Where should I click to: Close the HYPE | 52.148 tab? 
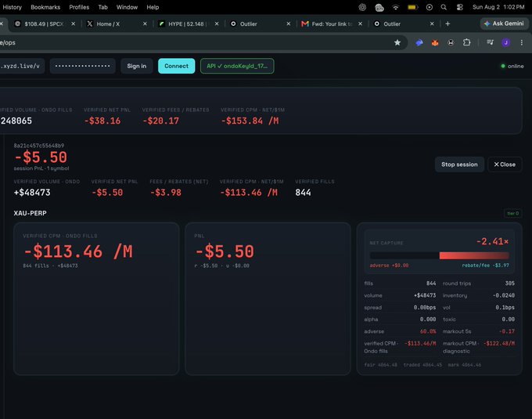[217, 23]
